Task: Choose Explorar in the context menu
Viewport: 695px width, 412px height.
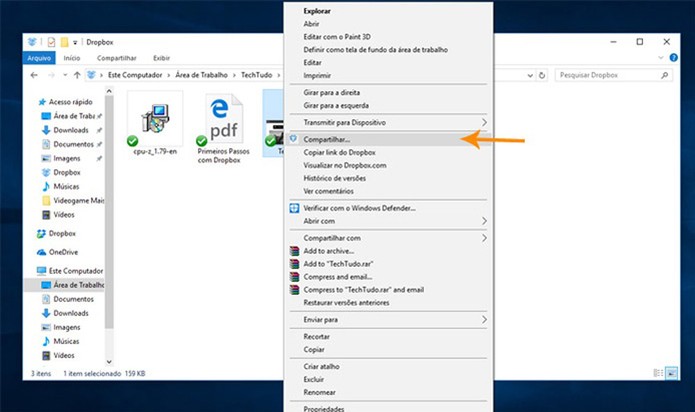Action: pos(317,11)
